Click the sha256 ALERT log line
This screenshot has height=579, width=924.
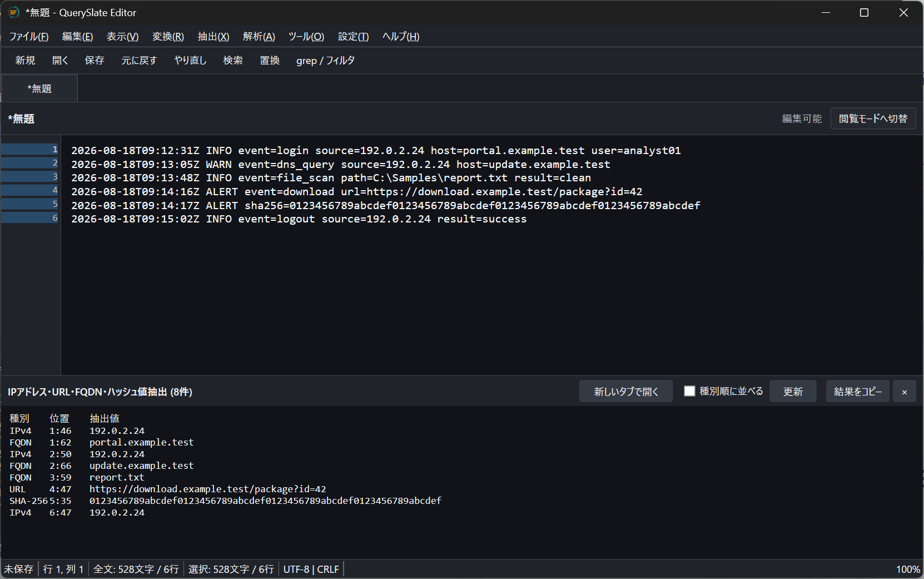pyautogui.click(x=386, y=206)
